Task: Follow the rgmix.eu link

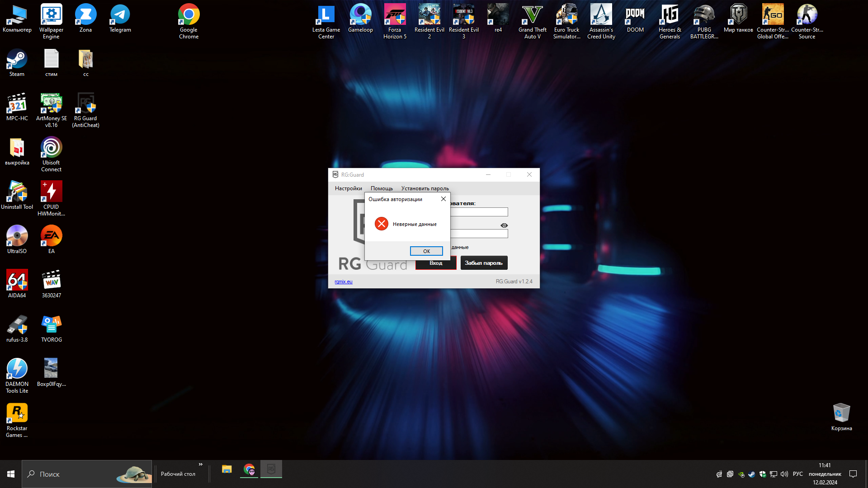Action: point(343,281)
